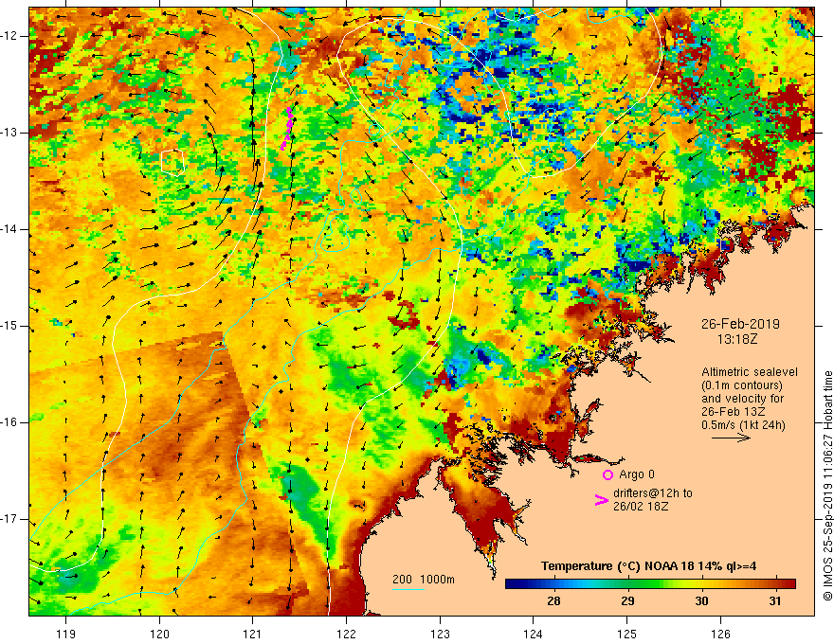Click longitude axis label 125
834x644 pixels.
coord(627,634)
